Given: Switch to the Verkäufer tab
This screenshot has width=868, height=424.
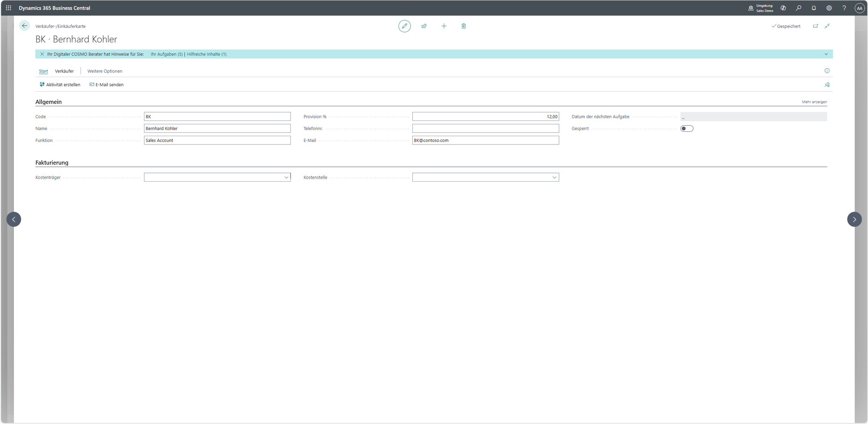Looking at the screenshot, I should click(64, 71).
